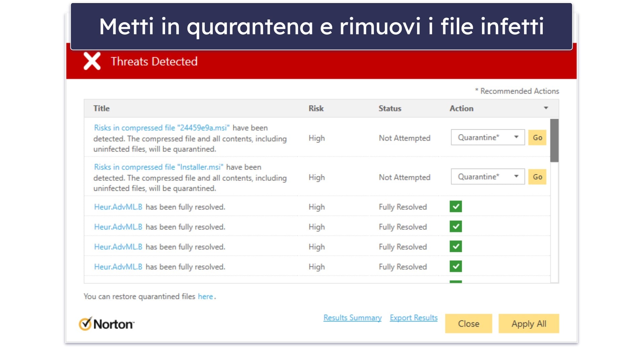This screenshot has width=644, height=347.
Task: Click the green check for fourth Heur.AdvML.B row
Action: (x=456, y=266)
